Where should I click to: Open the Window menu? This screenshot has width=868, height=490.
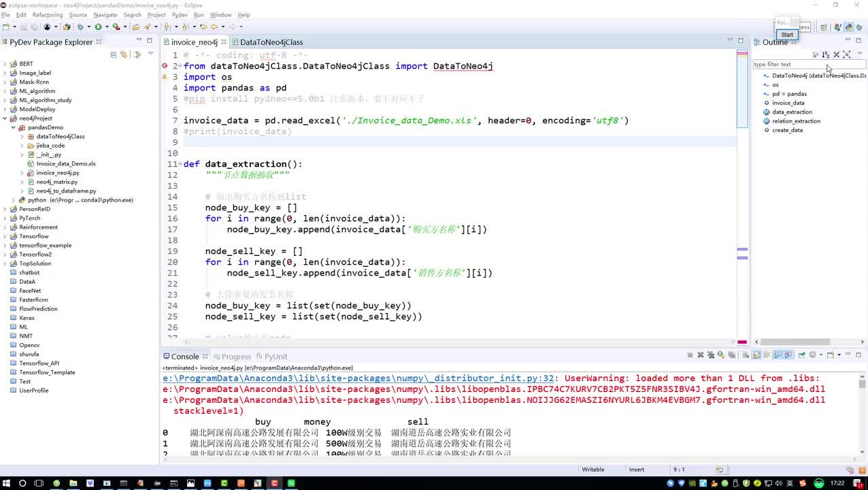220,15
